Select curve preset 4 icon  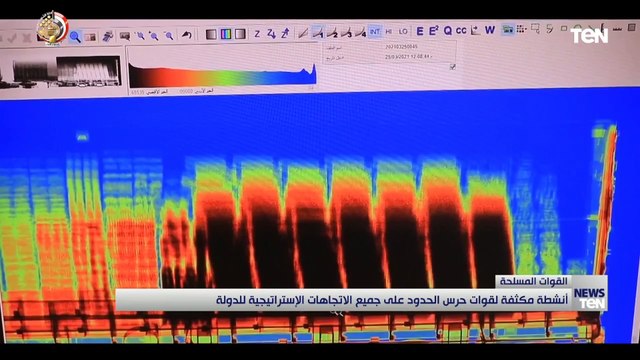[361, 32]
